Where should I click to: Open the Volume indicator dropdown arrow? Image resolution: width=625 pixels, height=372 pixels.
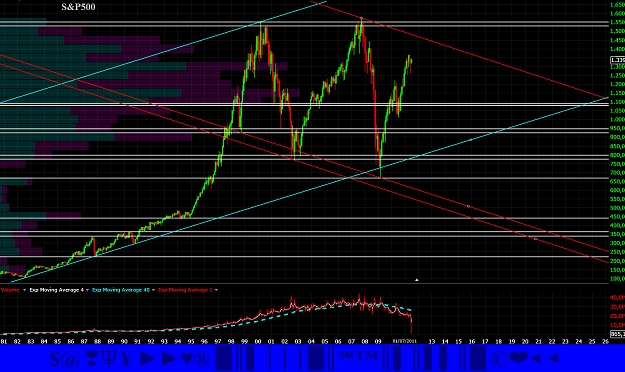24,290
